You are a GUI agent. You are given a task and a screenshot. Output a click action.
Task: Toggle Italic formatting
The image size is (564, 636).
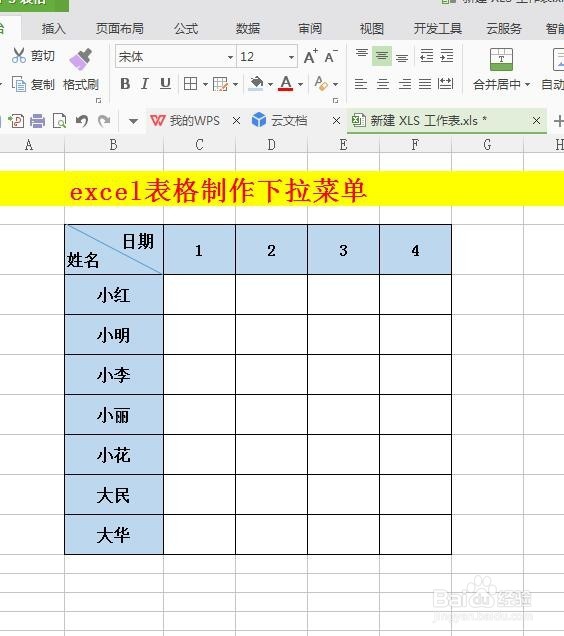[144, 84]
